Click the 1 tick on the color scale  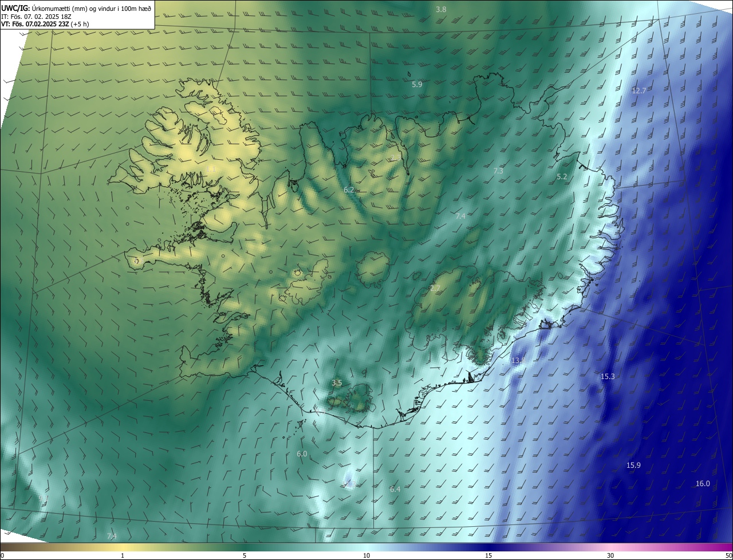123,555
